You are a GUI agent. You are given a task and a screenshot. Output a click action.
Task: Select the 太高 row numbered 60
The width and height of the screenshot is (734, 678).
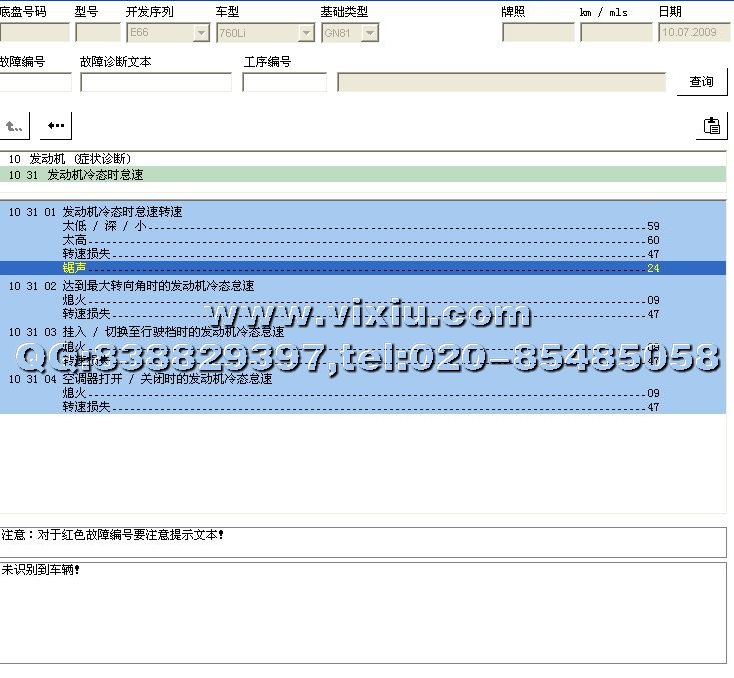pyautogui.click(x=75, y=240)
